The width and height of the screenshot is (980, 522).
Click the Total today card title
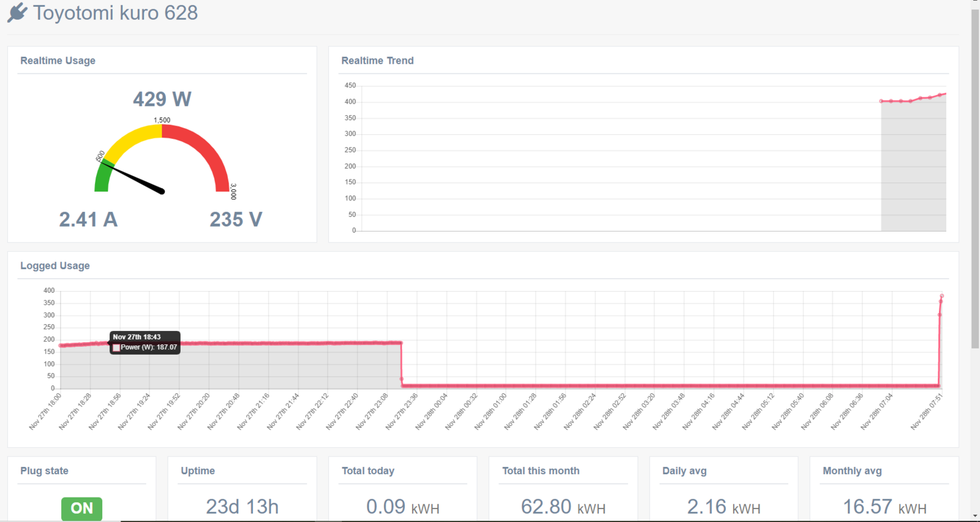click(x=368, y=471)
